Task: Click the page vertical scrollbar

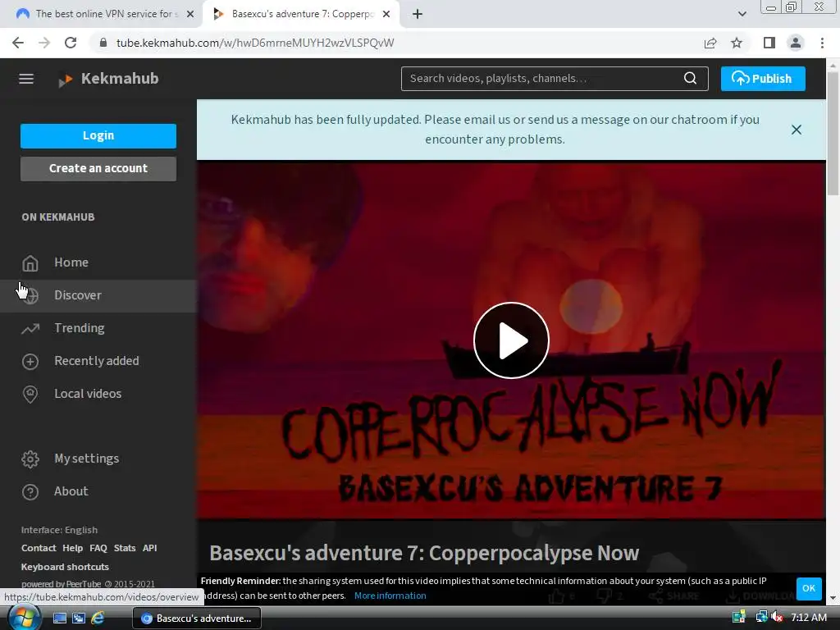Action: tap(833, 134)
